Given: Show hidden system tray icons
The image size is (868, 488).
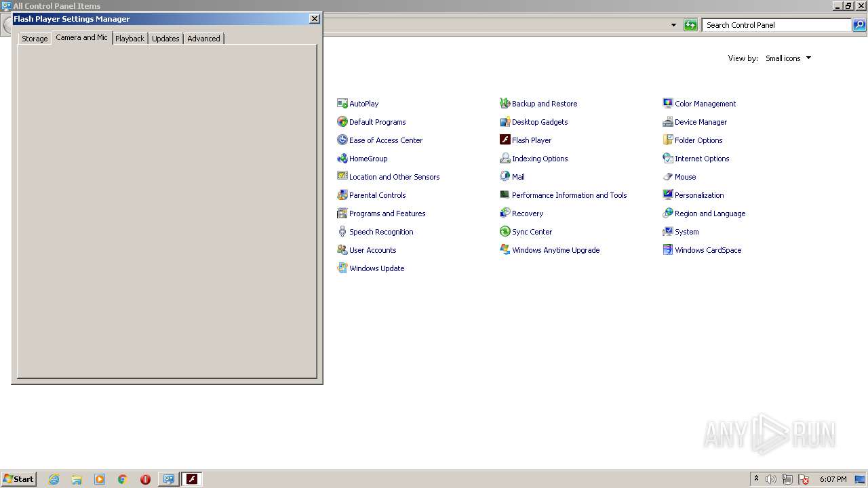Looking at the screenshot, I should pos(756,479).
